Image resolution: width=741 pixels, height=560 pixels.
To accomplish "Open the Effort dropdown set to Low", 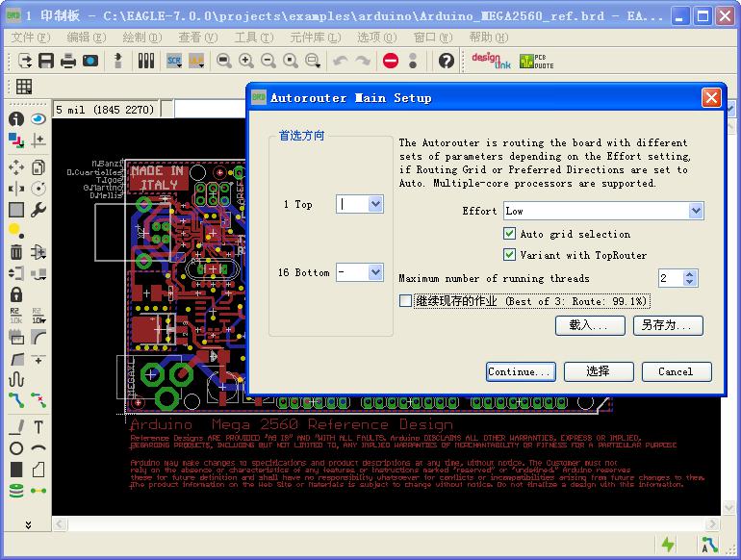I will click(x=696, y=211).
